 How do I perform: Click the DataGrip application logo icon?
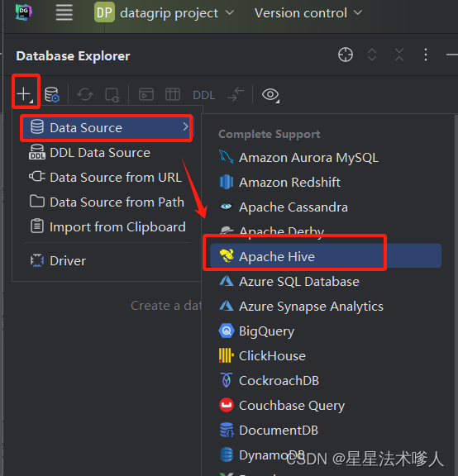point(24,12)
